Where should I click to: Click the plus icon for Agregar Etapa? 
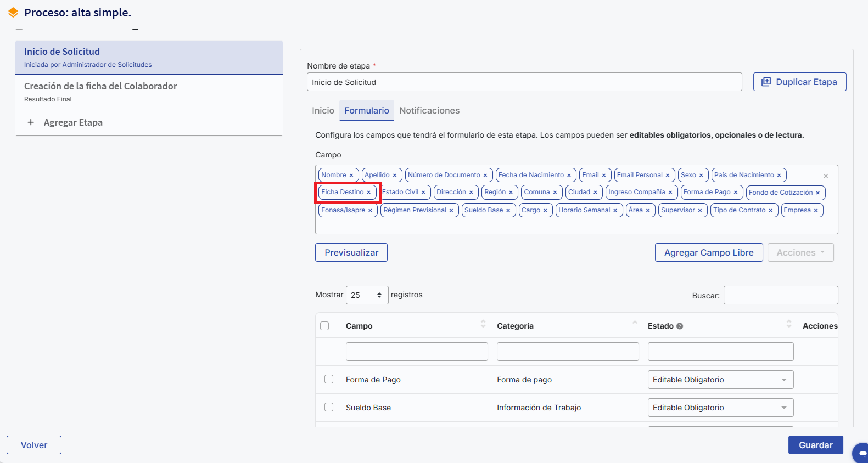point(31,122)
